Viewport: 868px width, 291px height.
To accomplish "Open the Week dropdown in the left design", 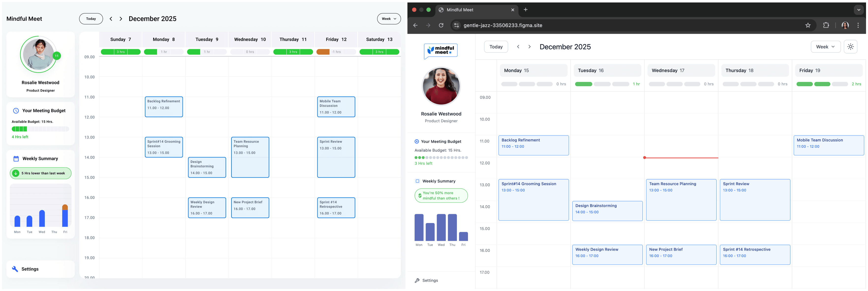I will point(389,19).
